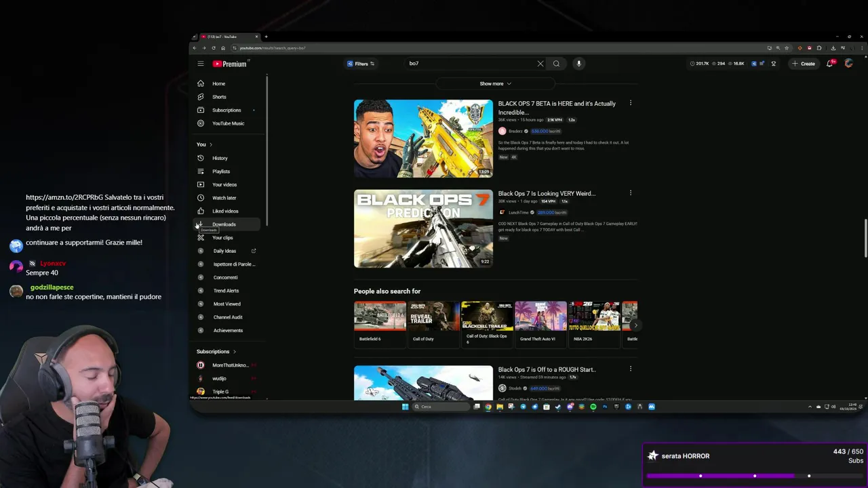Viewport: 868px width, 488px height.
Task: Open Liked videos
Action: point(228,211)
